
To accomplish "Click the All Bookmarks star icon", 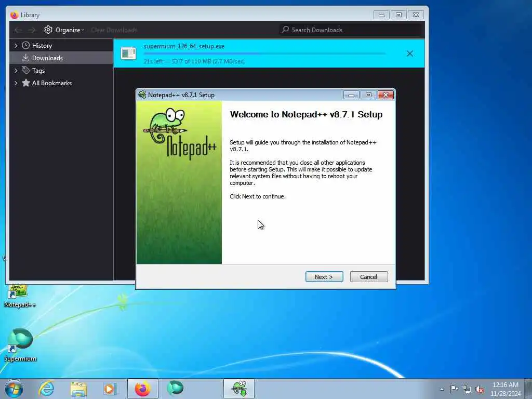I will coord(26,83).
